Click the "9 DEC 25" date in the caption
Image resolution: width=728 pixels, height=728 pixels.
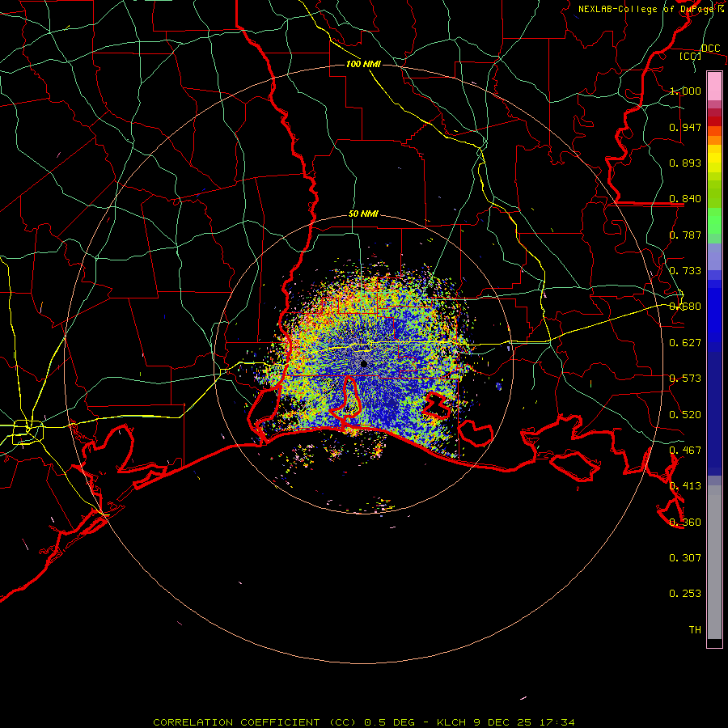pos(502,722)
